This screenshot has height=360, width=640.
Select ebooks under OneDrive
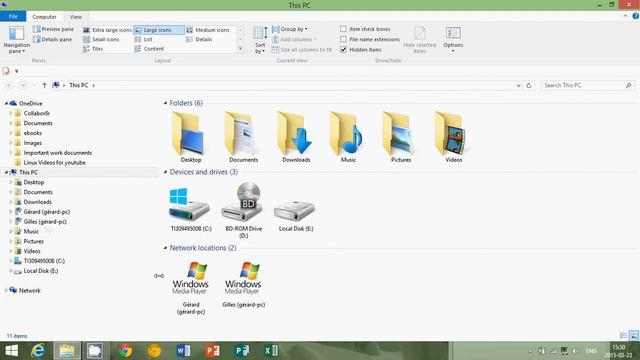tap(33, 133)
